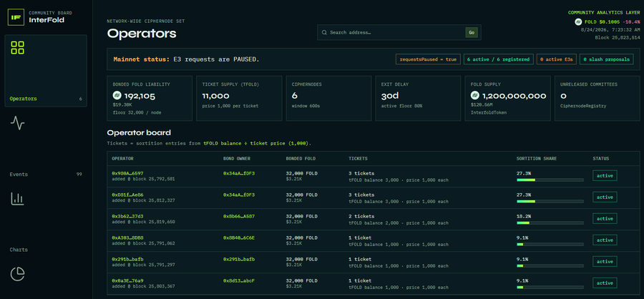Click the InterFold IF logo icon
644x299 pixels.
(x=16, y=17)
